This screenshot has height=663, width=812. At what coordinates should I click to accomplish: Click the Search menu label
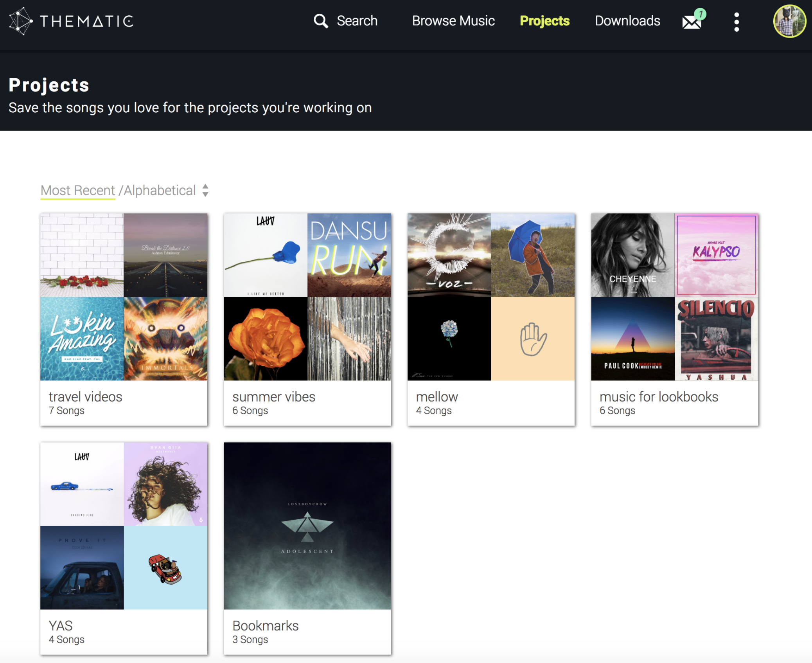pos(357,21)
